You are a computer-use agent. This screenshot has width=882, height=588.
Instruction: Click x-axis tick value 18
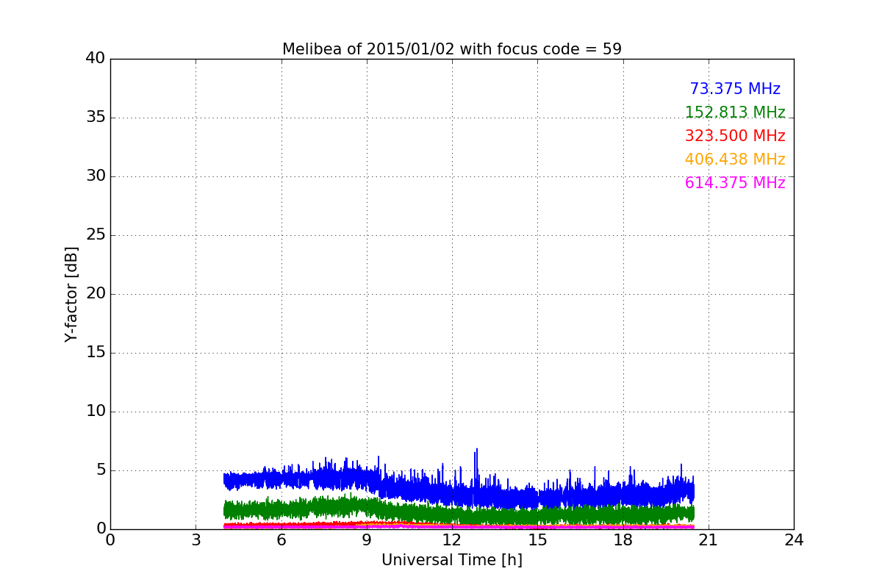pyautogui.click(x=623, y=540)
